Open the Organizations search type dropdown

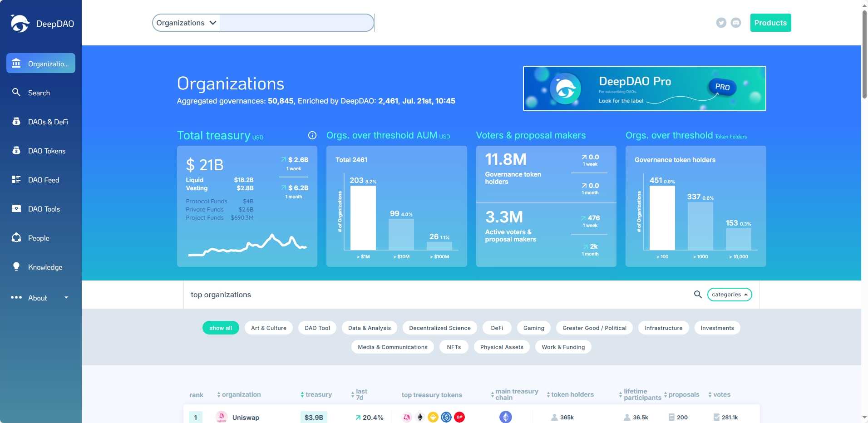pyautogui.click(x=185, y=22)
